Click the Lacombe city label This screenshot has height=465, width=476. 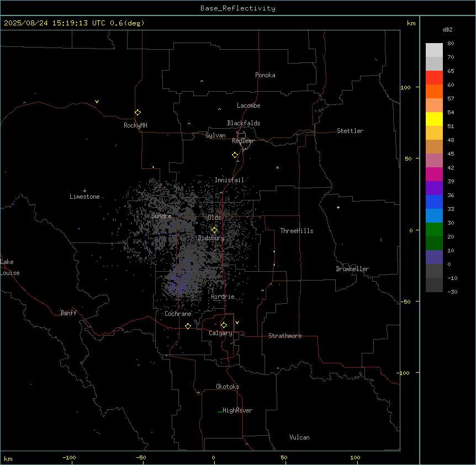point(248,105)
